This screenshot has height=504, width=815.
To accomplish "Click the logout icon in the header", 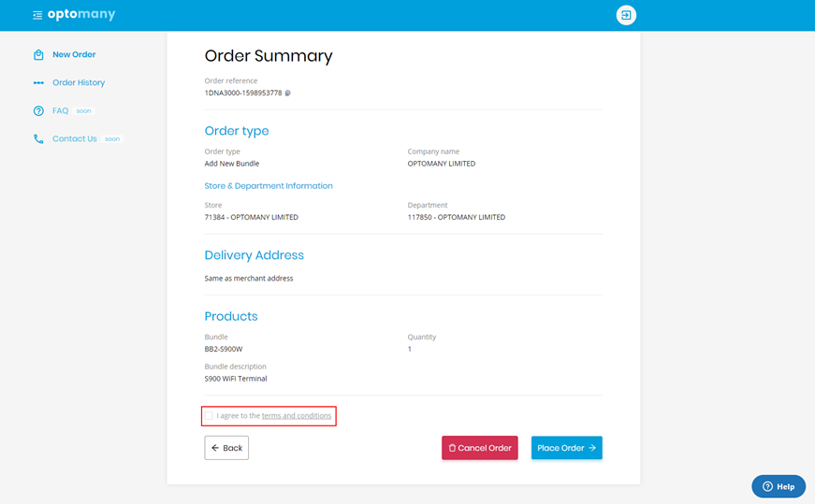I will 626,15.
